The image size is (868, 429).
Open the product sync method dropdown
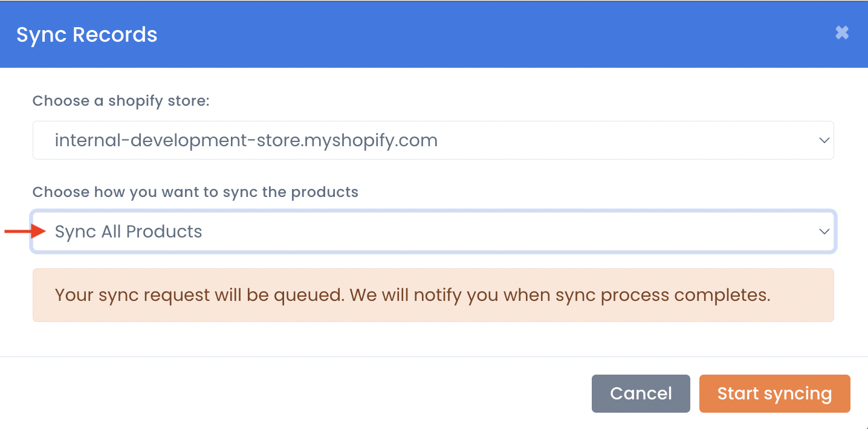click(433, 231)
